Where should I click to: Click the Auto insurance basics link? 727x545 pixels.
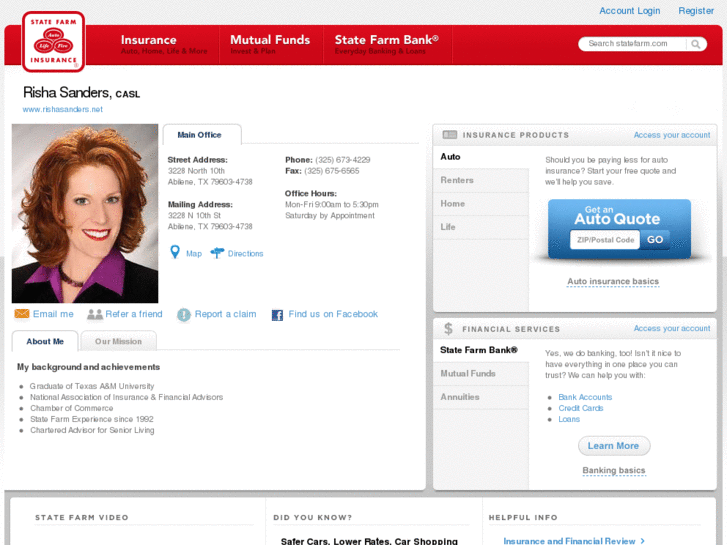point(613,282)
